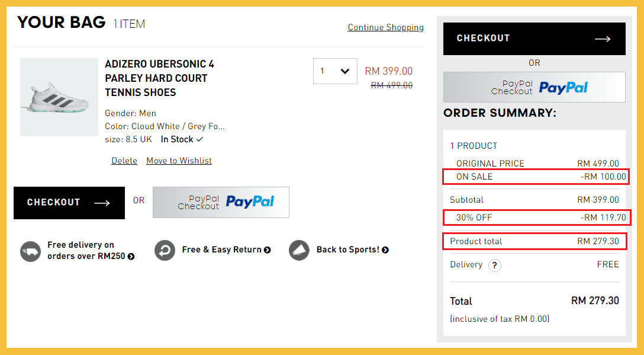Click the Back to Sports shoe icon

[x=300, y=250]
